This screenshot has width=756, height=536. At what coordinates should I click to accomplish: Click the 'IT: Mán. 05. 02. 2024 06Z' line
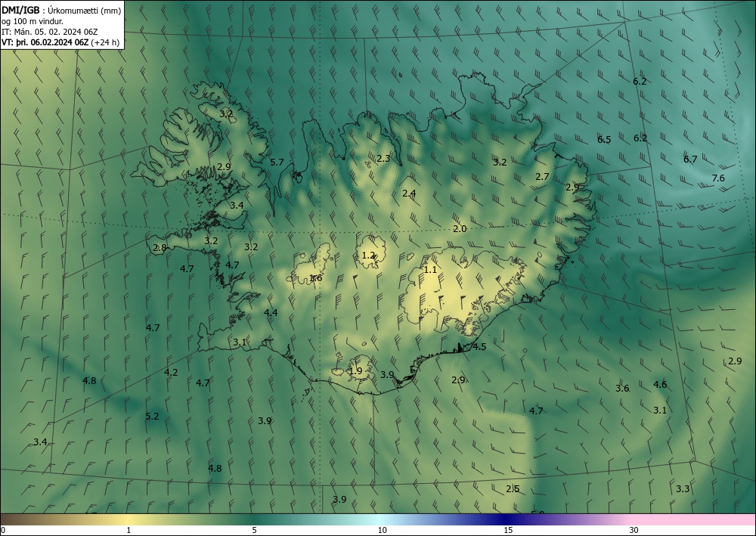click(50, 32)
